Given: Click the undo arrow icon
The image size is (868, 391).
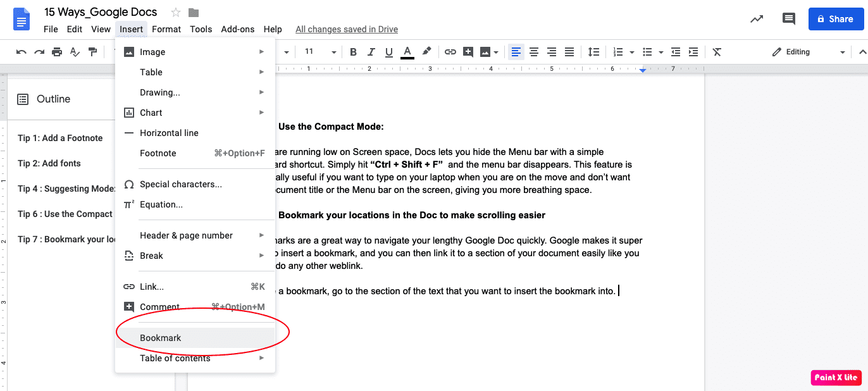Looking at the screenshot, I should (x=22, y=52).
